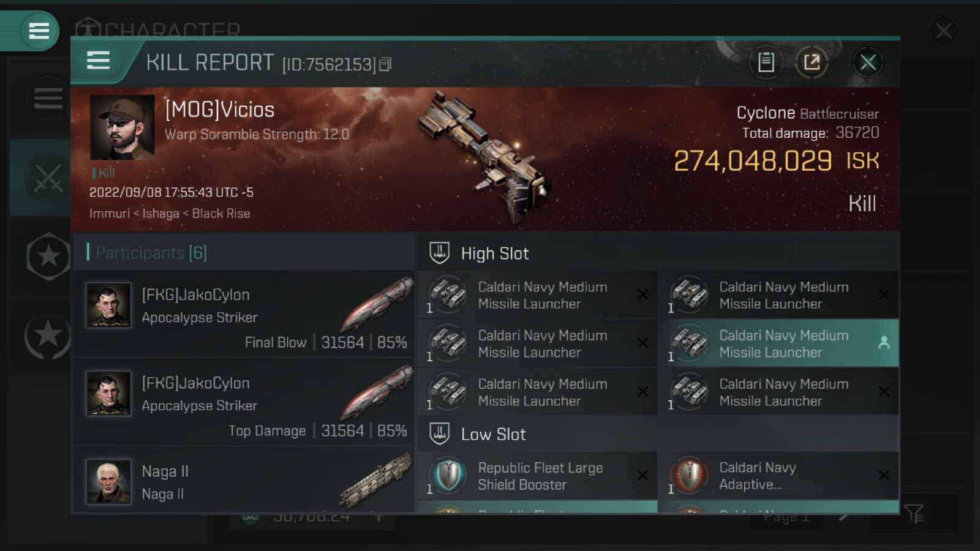Screen dimensions: 980x551
Task: Select Republic Fleet Large Shield Booster module
Action: pyautogui.click(x=538, y=476)
